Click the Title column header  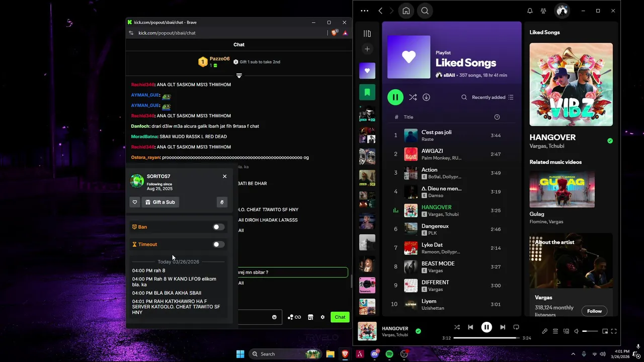click(409, 117)
